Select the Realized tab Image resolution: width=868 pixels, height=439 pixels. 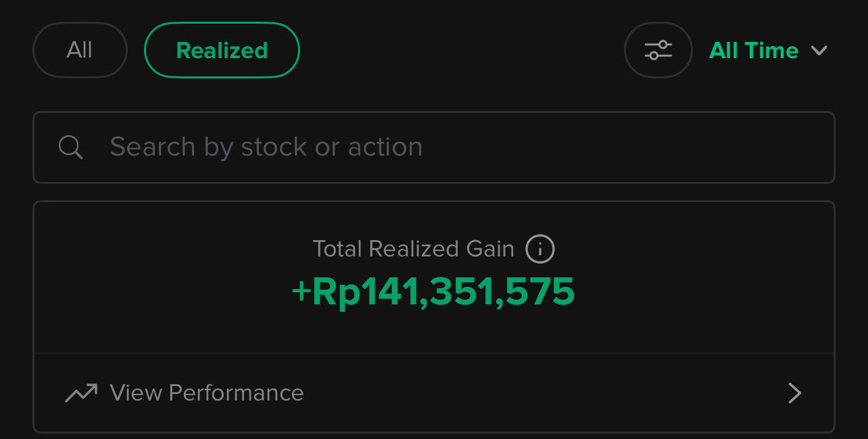click(x=222, y=51)
